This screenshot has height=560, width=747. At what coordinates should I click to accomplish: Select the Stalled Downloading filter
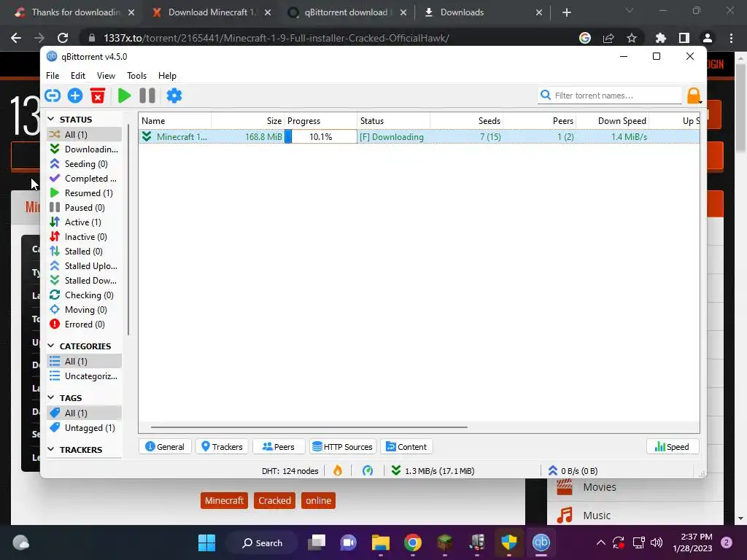point(85,281)
